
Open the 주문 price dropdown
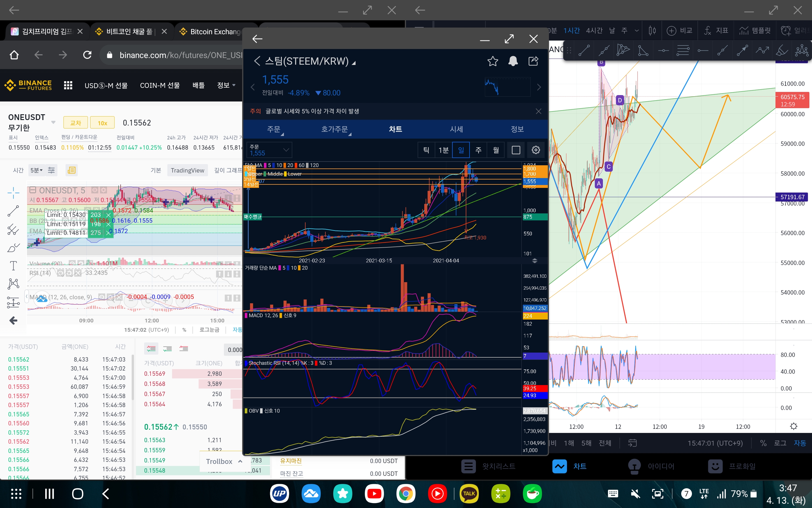(x=269, y=150)
